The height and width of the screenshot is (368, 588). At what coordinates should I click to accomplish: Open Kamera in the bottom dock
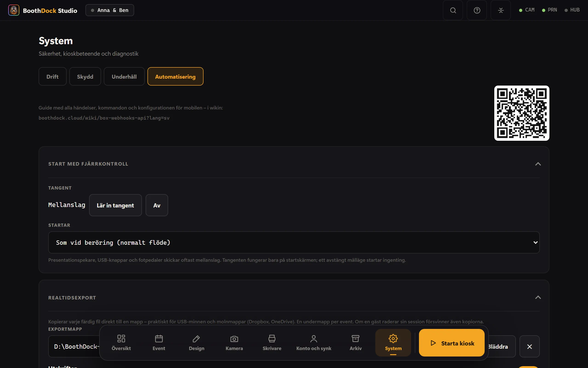point(234,342)
